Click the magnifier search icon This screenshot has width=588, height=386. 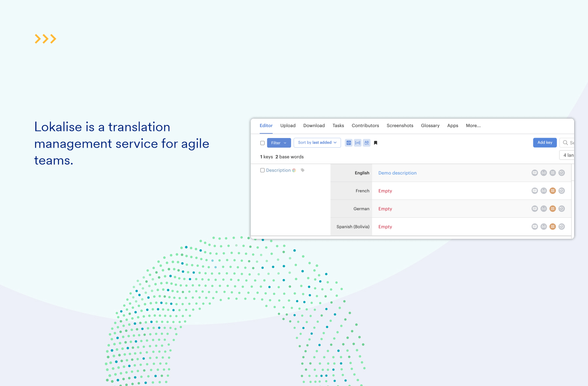pos(565,143)
